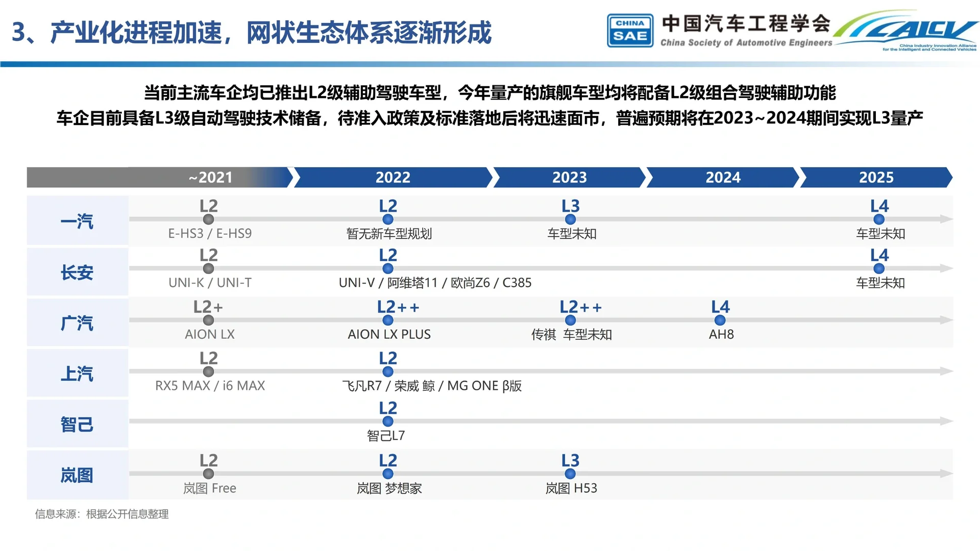
Task: Click the 暂无新车型规划 text
Action: [389, 234]
